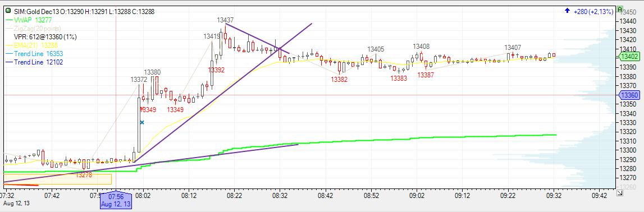This screenshot has height=212, width=644.
Task: Click the 08:22 tick on time axis
Action: click(x=235, y=196)
